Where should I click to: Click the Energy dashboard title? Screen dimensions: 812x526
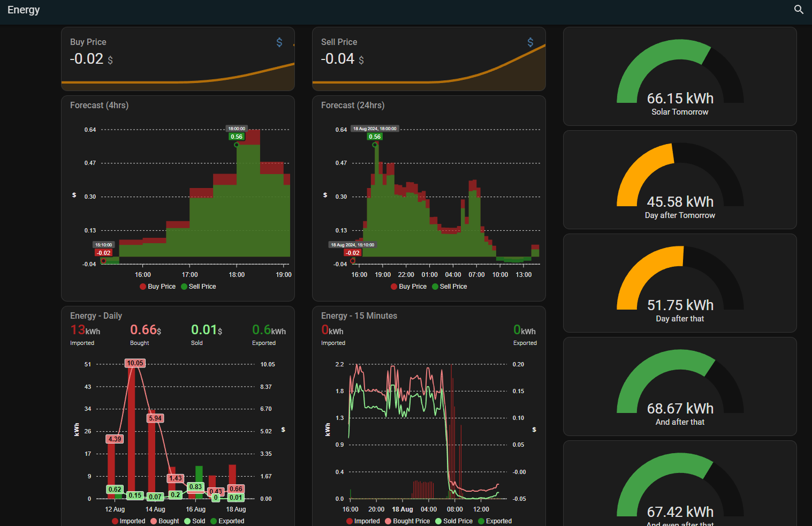click(x=24, y=10)
